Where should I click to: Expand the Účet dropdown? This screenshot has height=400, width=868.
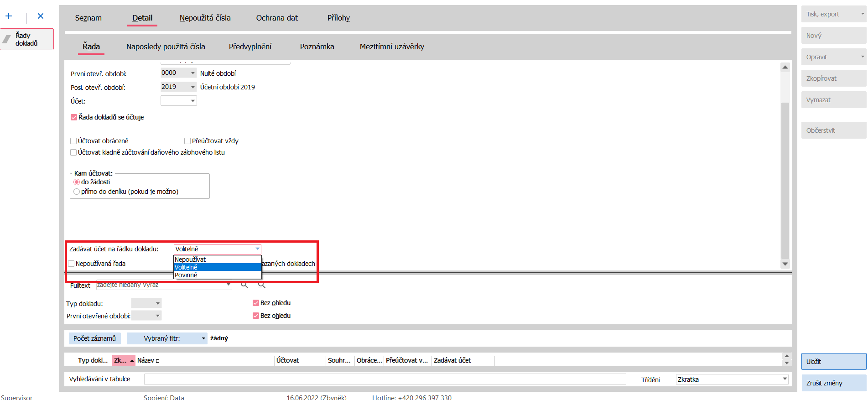tap(192, 101)
